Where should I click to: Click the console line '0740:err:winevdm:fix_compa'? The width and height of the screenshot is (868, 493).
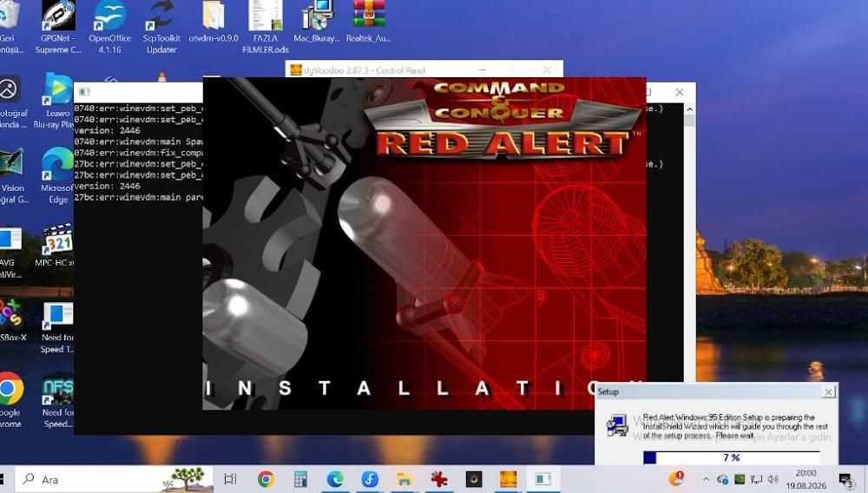(x=138, y=153)
